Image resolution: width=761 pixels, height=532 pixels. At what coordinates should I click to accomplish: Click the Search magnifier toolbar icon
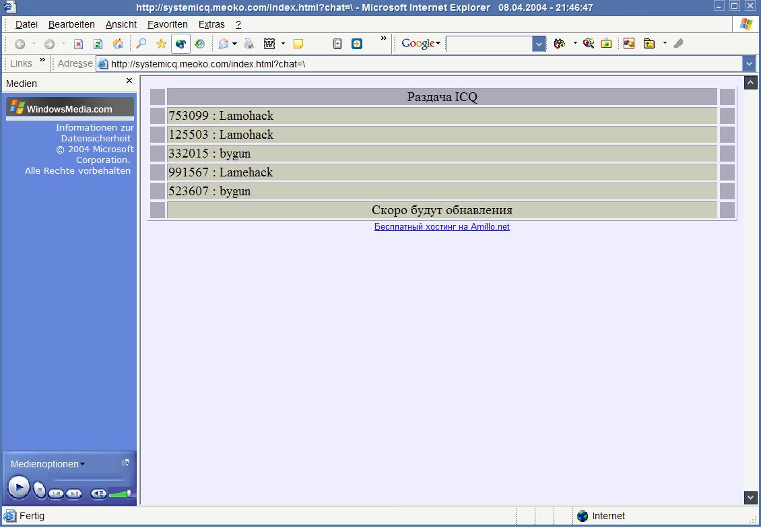tap(141, 44)
